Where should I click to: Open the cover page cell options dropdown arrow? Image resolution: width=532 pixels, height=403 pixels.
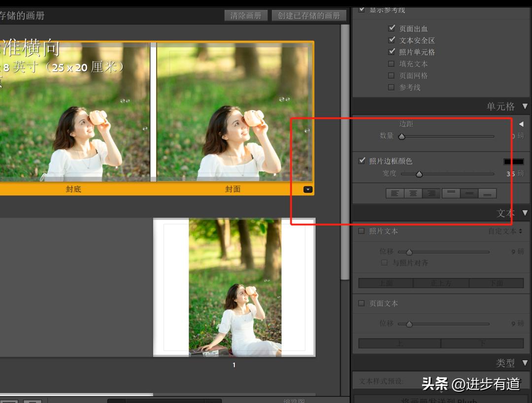click(x=308, y=189)
